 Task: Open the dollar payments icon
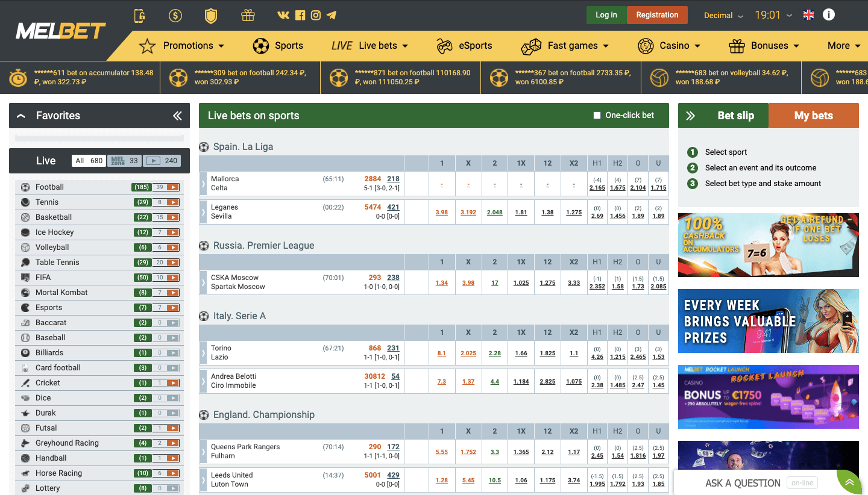tap(175, 16)
